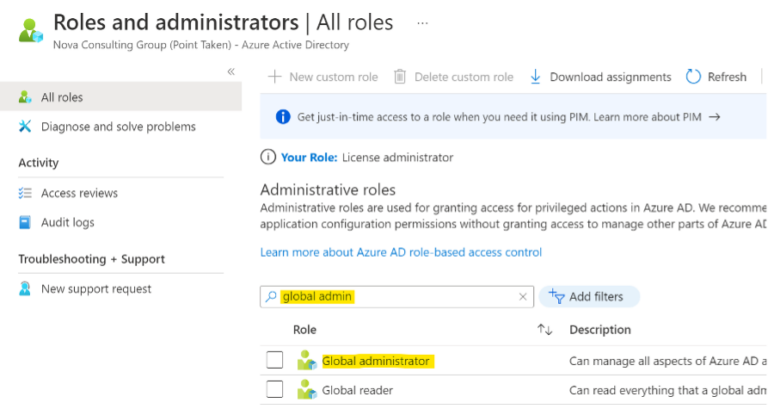
Task: Open the ellipsis more options menu
Action: (422, 23)
